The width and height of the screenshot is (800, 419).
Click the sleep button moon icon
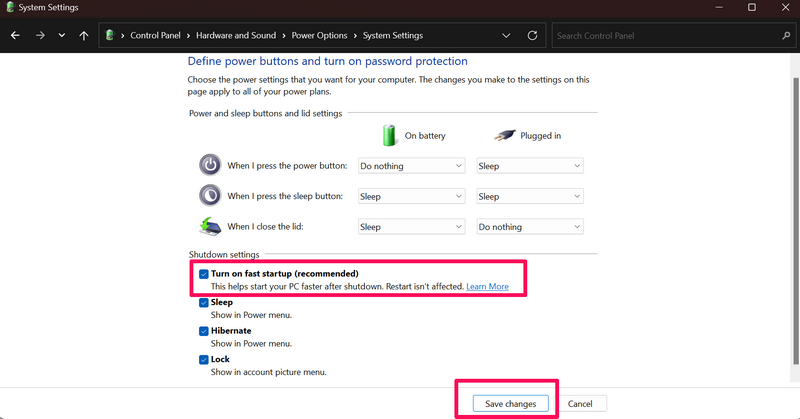click(x=210, y=195)
